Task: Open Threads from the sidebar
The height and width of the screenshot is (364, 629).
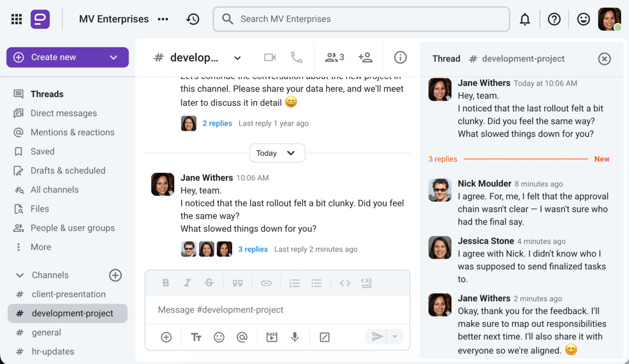Action: (47, 94)
